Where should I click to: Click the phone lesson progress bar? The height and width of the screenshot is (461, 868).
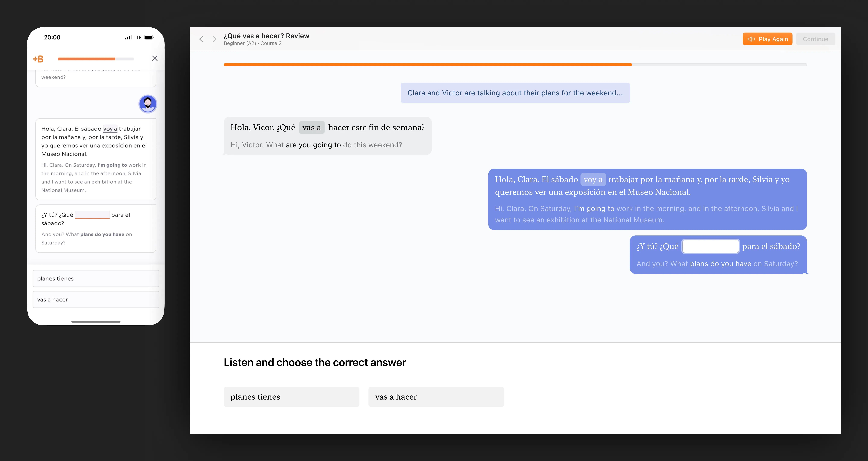point(96,59)
